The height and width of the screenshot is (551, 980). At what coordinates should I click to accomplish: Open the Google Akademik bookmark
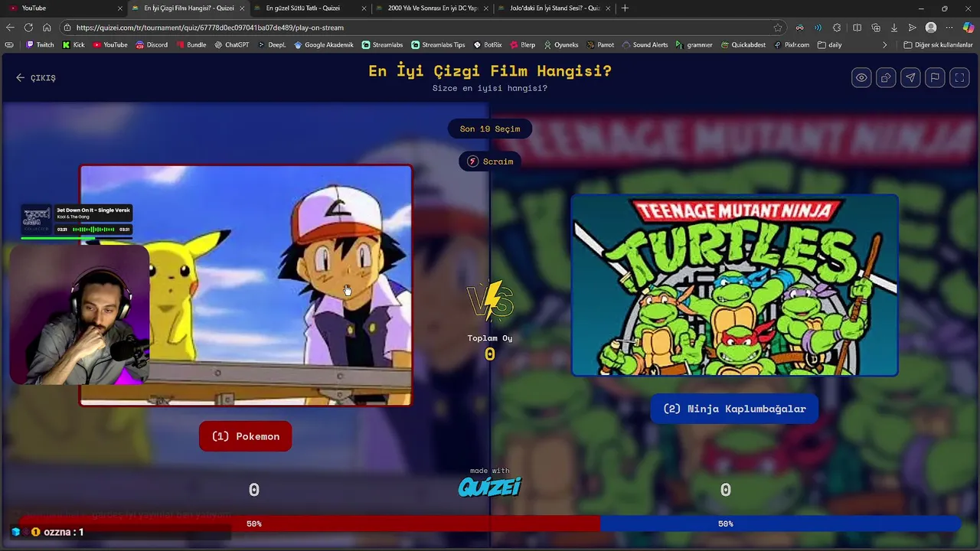click(x=324, y=44)
